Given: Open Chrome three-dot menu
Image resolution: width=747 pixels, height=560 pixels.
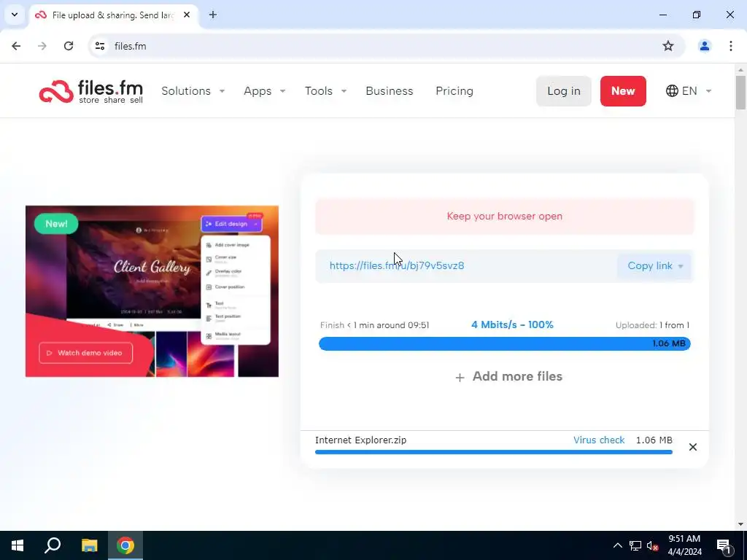Looking at the screenshot, I should 730,46.
